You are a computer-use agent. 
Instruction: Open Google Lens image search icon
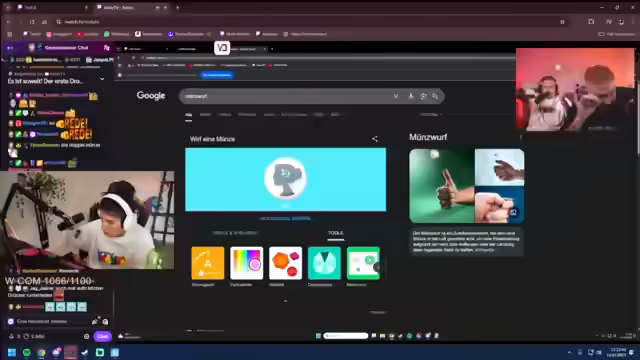(423, 96)
